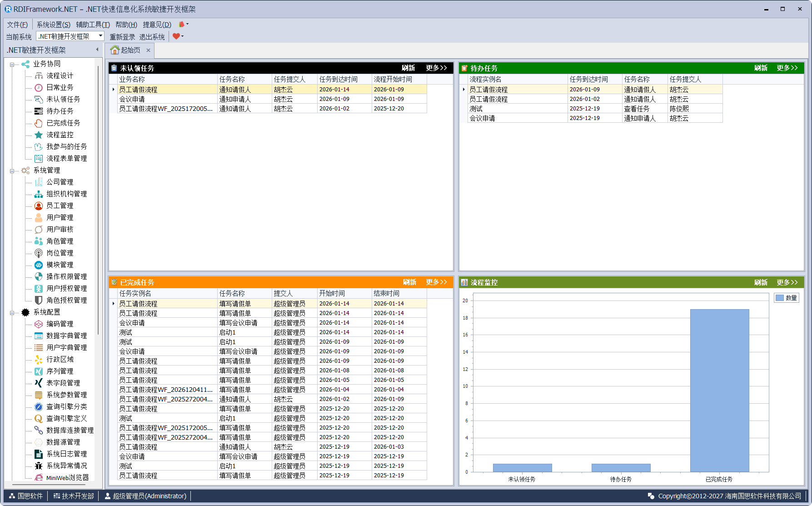Viewport: 812px width, 506px height.
Task: Click the 已完成任务 hand icon in tree
Action: coord(39,123)
